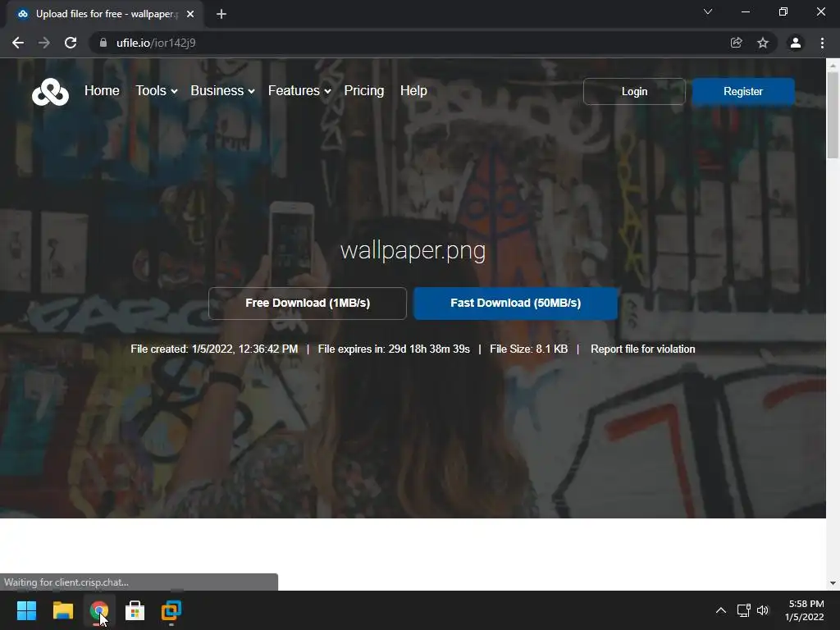Click the address bar URL ufile.io/ior142j9
The image size is (840, 630).
(156, 43)
